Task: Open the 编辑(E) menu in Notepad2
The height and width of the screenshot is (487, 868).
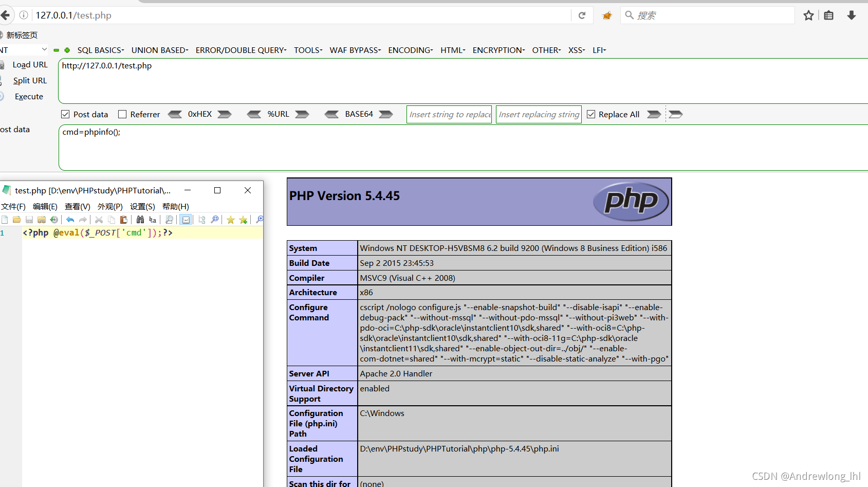Action: pos(45,207)
